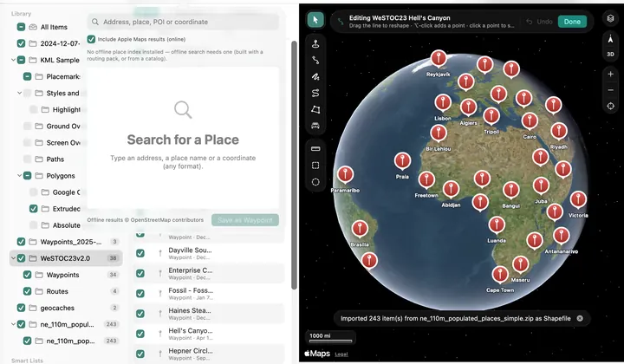Click the Cape Town map pin
624x364 pixels.
(x=500, y=274)
